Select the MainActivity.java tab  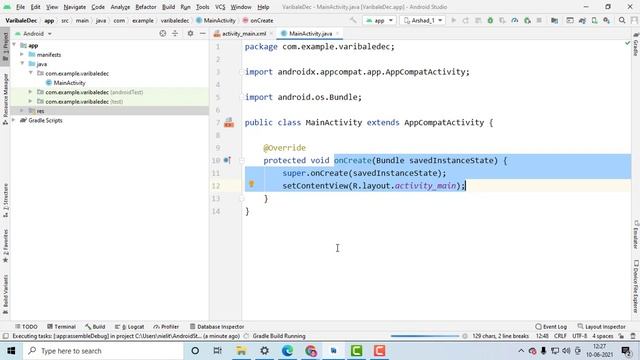pos(310,33)
